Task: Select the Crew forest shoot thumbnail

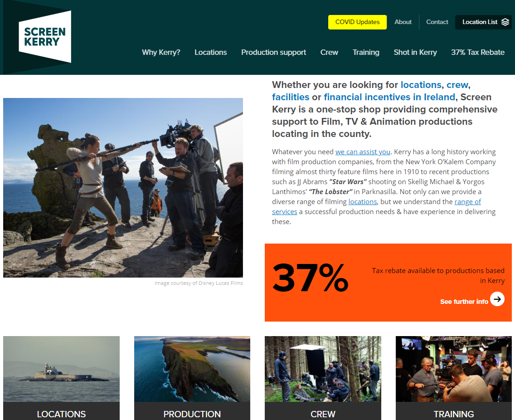Action: (323, 369)
